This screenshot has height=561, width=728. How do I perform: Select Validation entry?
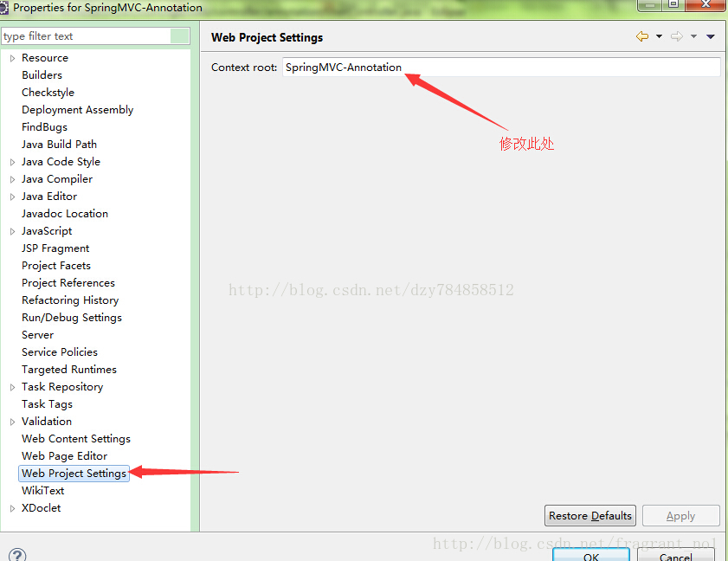pyautogui.click(x=47, y=422)
